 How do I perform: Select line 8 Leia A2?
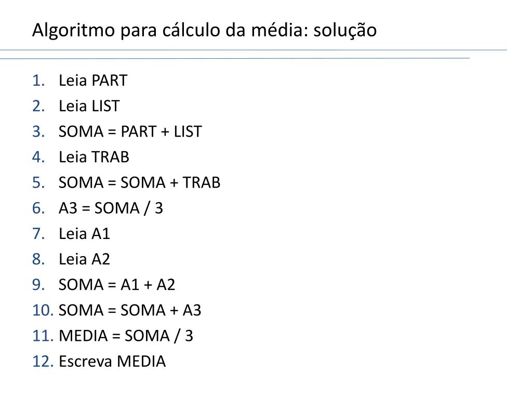tap(85, 259)
